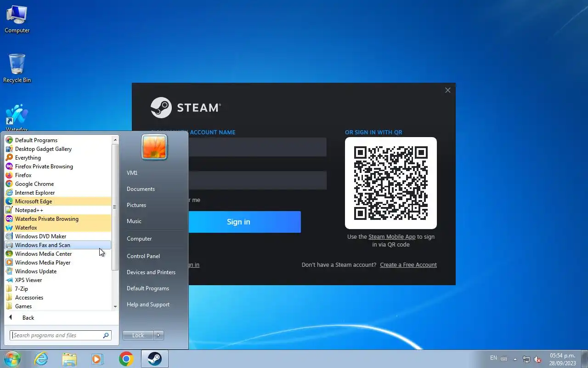Launch Windows Fax and Scan

coord(58,245)
